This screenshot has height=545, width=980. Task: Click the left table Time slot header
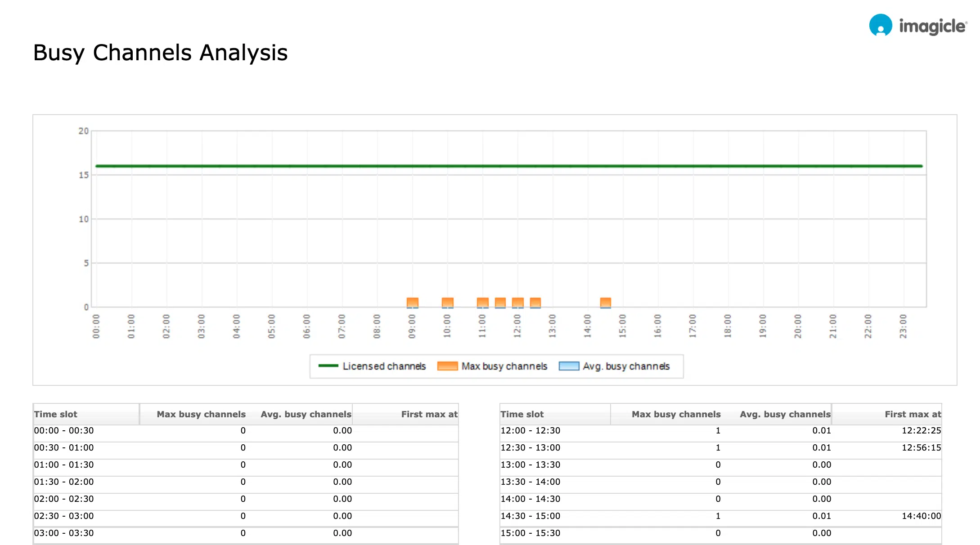[x=56, y=414]
